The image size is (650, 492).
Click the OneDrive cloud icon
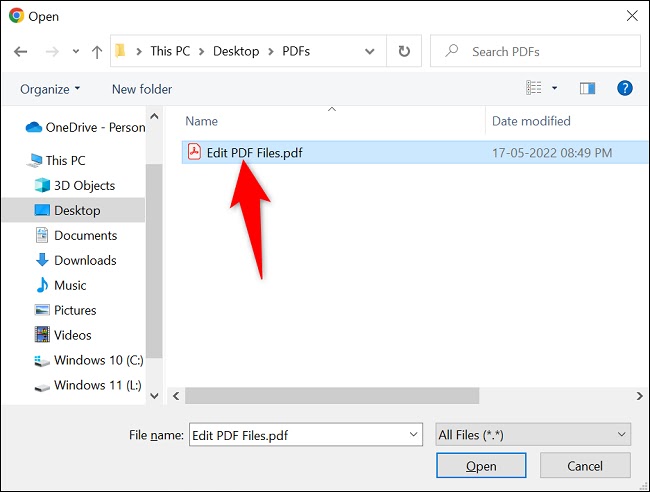click(x=34, y=127)
